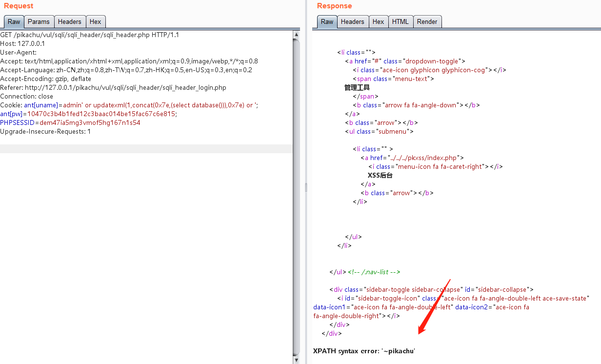Click the splitter handle between Request and Response
Screen dimensions: 601x364
pyautogui.click(x=306, y=187)
